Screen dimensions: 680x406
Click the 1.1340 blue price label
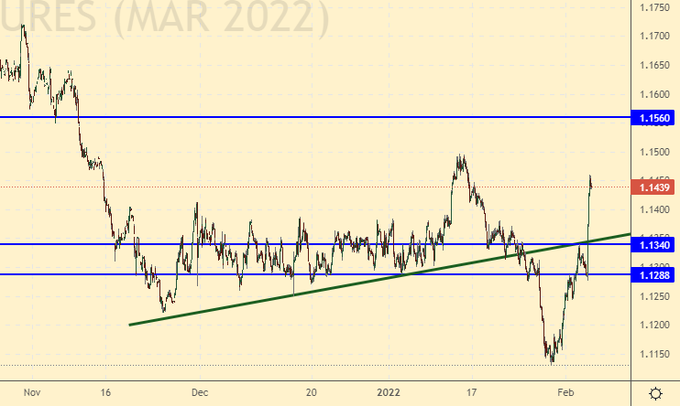(654, 244)
